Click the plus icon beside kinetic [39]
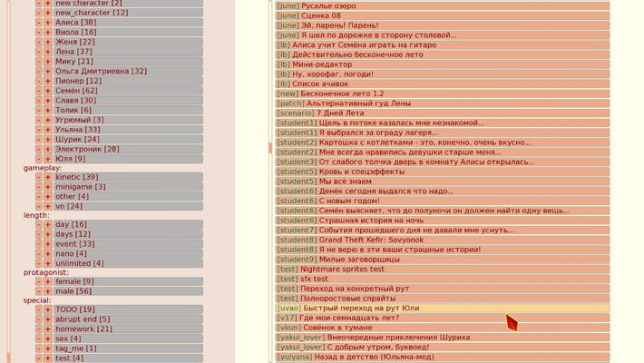 48,177
